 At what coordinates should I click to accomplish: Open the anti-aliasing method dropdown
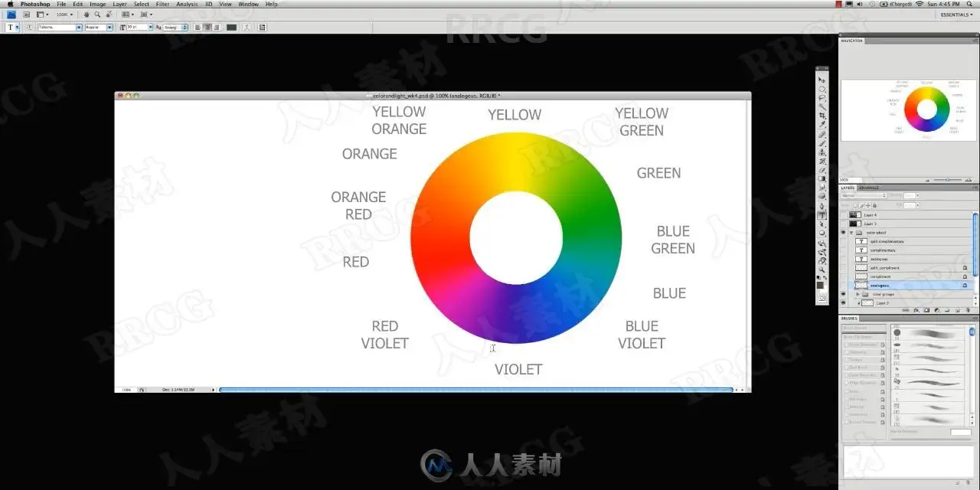(175, 28)
